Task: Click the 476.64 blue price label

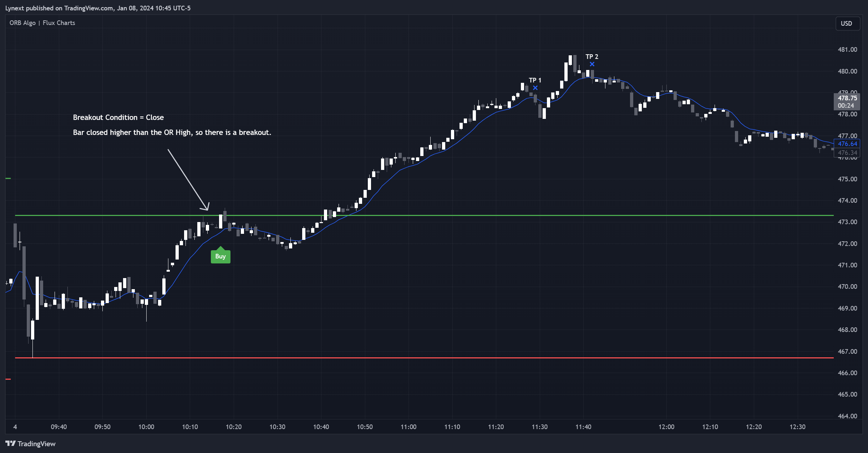Action: pyautogui.click(x=847, y=144)
